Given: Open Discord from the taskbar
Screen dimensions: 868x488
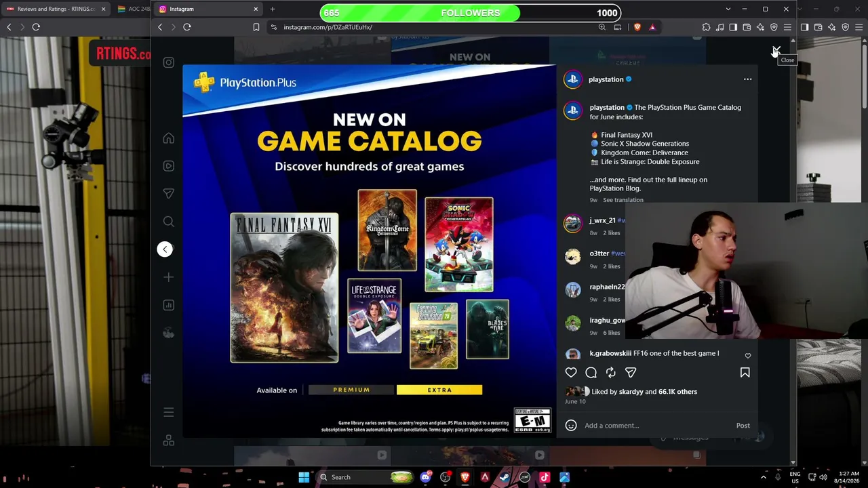Looking at the screenshot, I should 425,477.
